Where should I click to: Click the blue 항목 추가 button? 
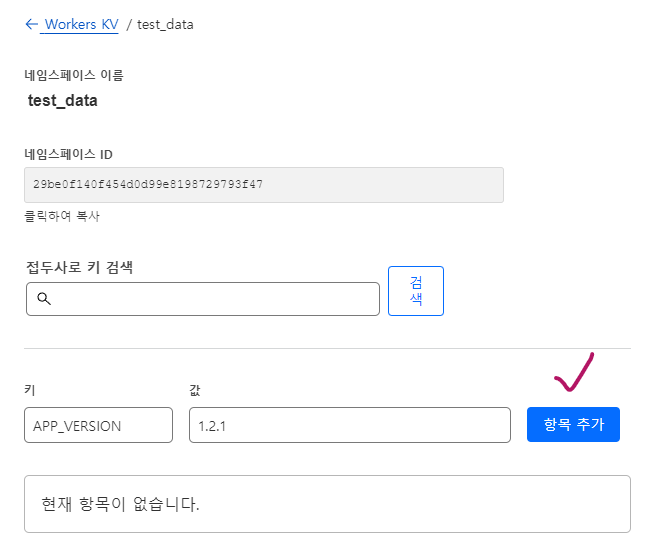tap(573, 425)
